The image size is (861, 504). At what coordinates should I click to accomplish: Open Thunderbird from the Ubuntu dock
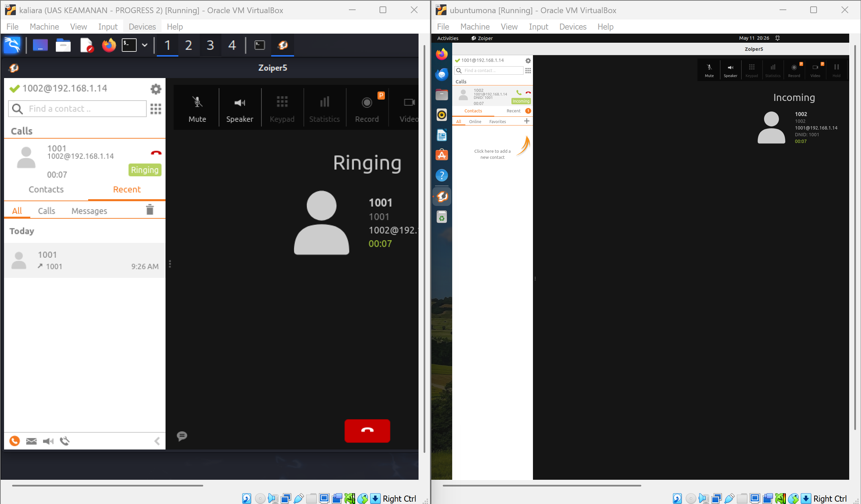441,74
